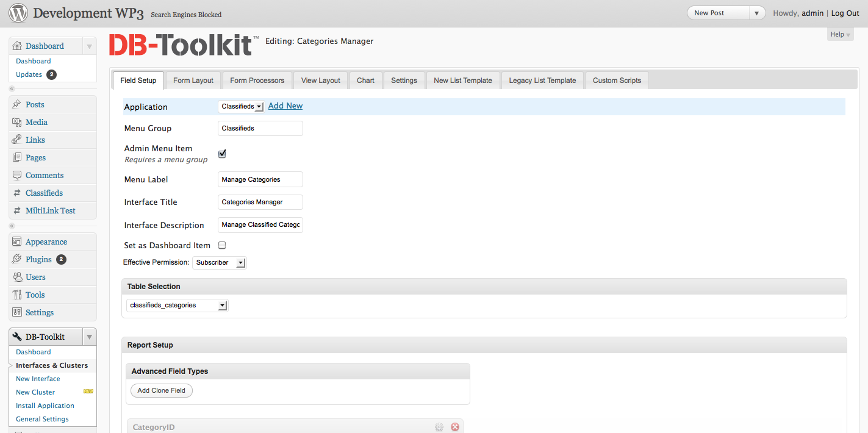The width and height of the screenshot is (868, 433).
Task: Switch to the Custom Scripts tab
Action: [617, 81]
